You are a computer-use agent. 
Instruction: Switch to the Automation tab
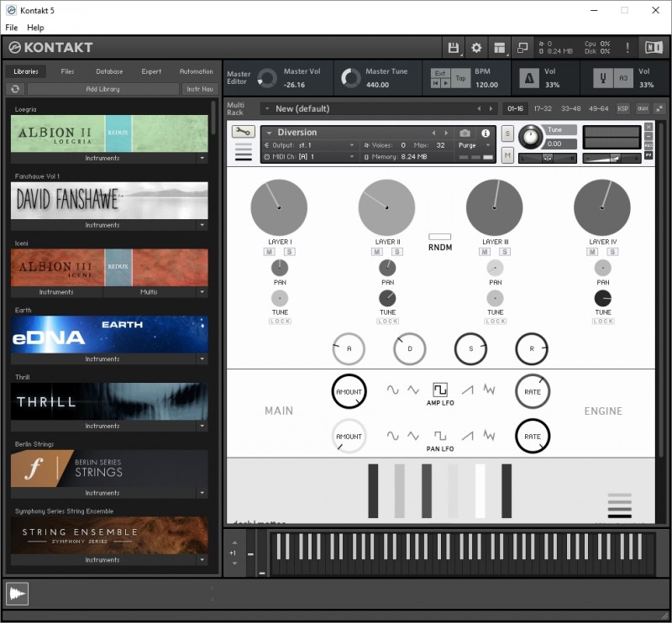pyautogui.click(x=196, y=71)
